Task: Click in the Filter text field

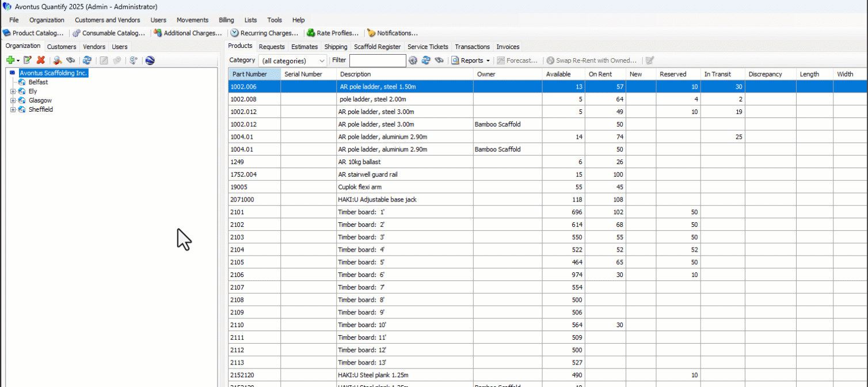Action: pyautogui.click(x=378, y=60)
